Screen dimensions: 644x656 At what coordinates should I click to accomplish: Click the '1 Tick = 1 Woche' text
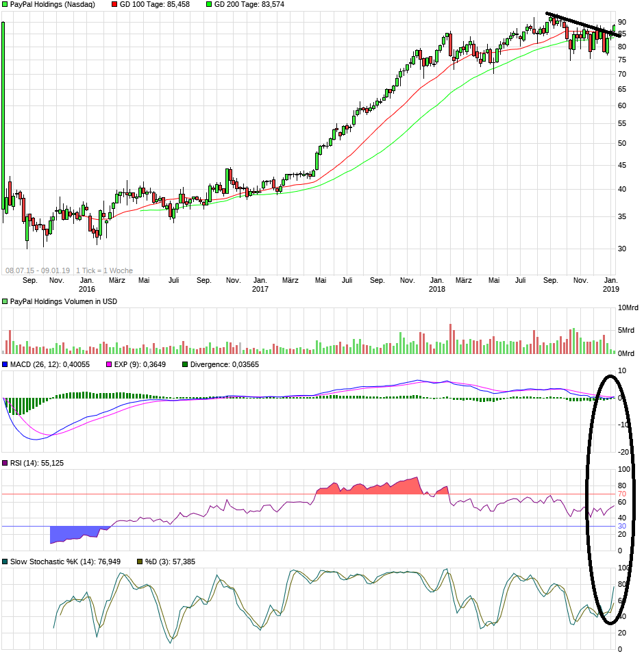pyautogui.click(x=105, y=270)
